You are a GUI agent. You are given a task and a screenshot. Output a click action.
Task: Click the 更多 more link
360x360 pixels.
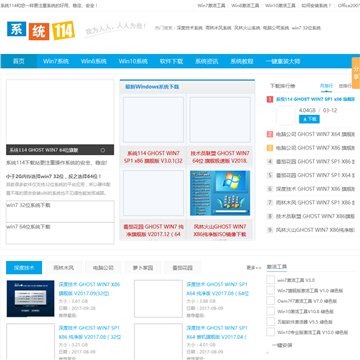[x=254, y=268]
